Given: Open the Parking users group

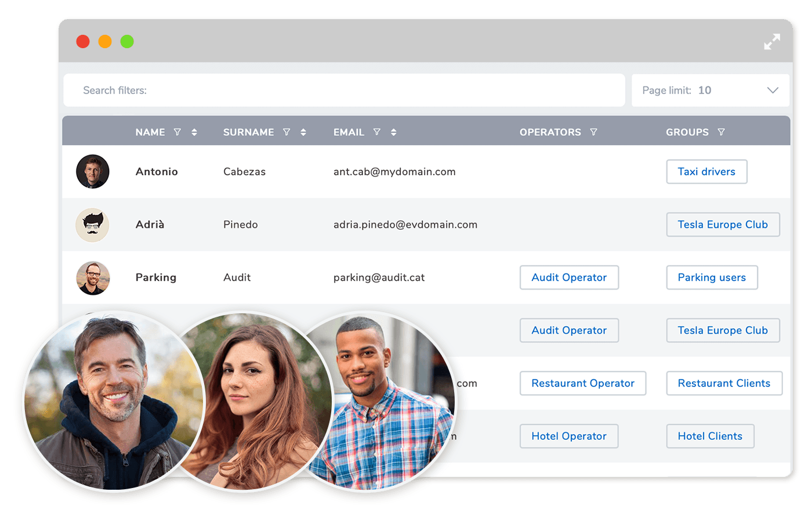Looking at the screenshot, I should point(712,277).
